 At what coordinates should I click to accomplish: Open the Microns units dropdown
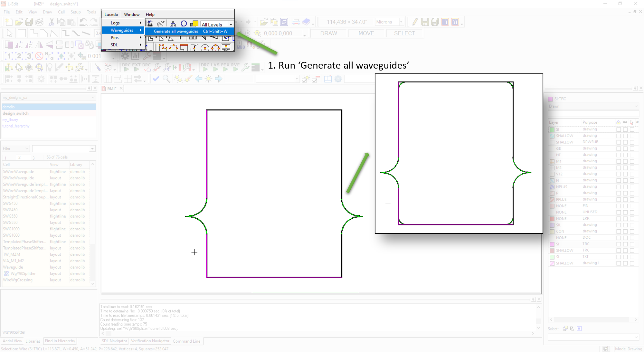pos(401,22)
